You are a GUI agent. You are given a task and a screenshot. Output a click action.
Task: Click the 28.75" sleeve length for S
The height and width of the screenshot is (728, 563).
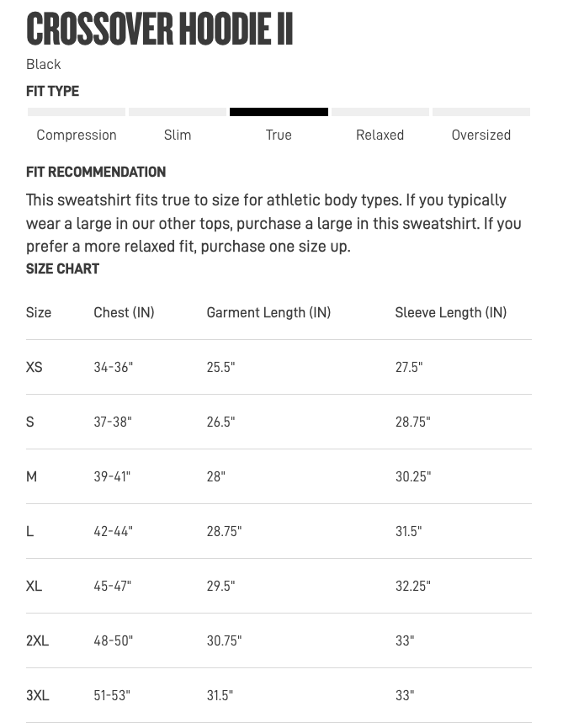(x=412, y=422)
